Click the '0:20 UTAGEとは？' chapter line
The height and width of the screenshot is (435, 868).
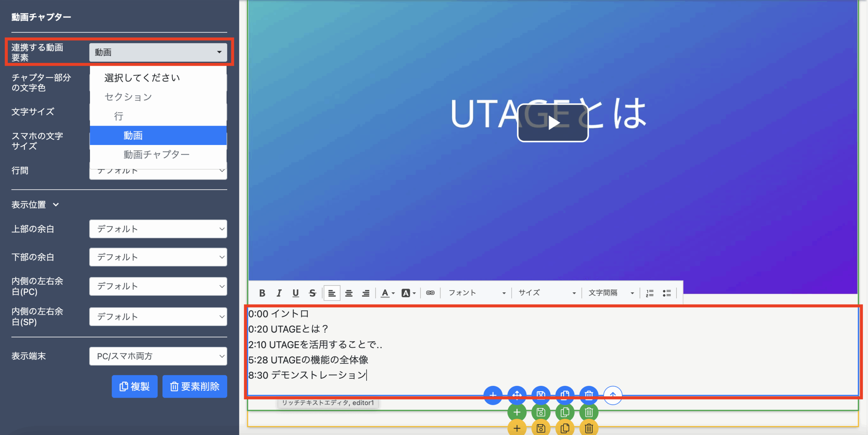(288, 329)
